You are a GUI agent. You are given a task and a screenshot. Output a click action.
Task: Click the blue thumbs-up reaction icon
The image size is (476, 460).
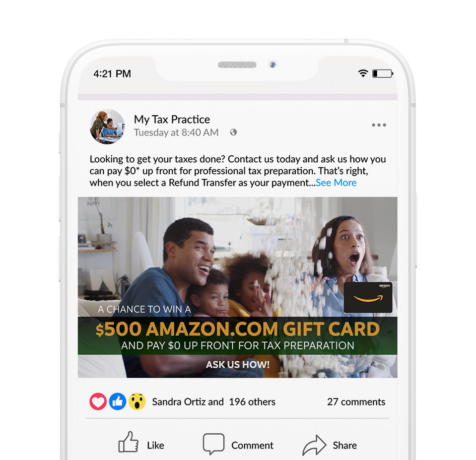click(x=118, y=401)
